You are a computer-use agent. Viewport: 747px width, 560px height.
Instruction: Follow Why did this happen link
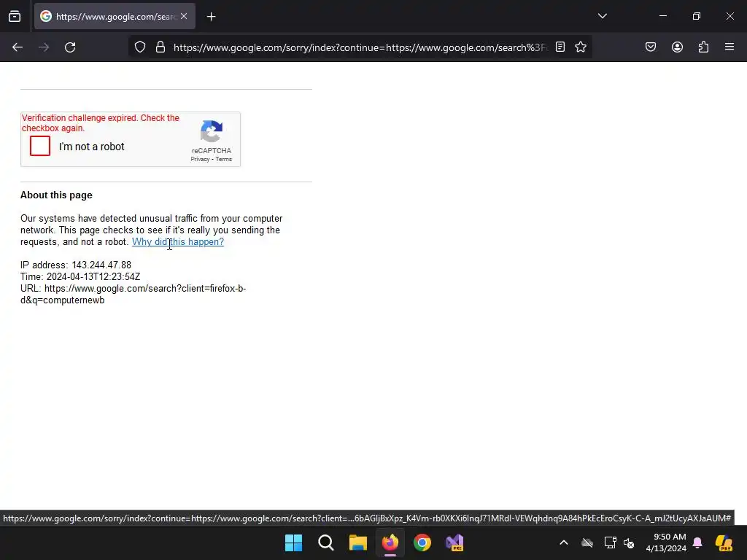tap(178, 242)
